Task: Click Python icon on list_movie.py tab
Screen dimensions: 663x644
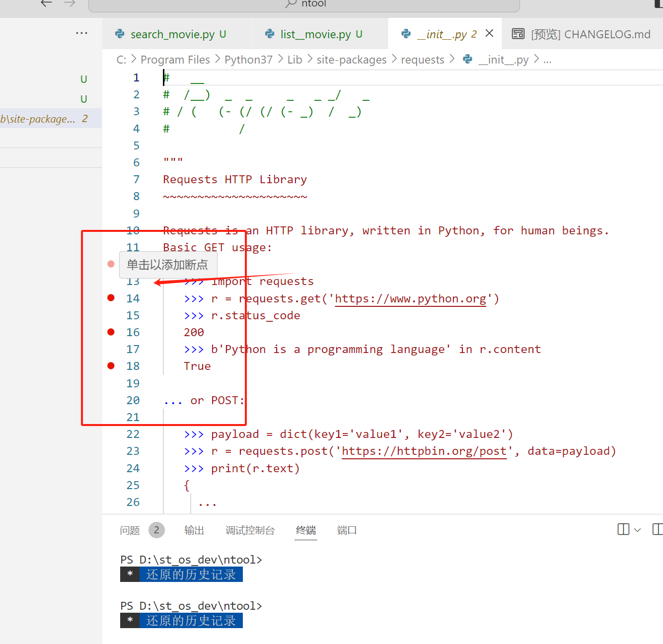Action: pos(270,34)
